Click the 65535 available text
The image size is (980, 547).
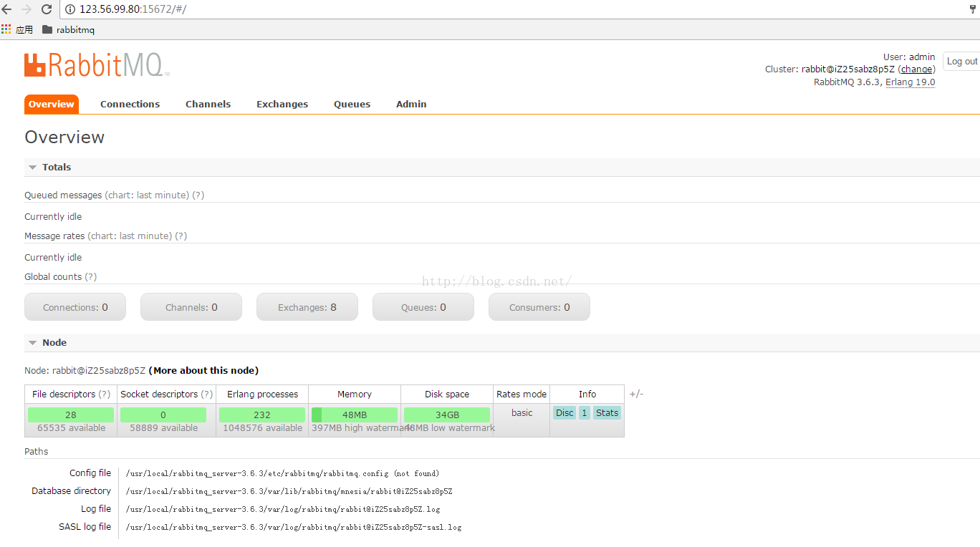tap(71, 428)
